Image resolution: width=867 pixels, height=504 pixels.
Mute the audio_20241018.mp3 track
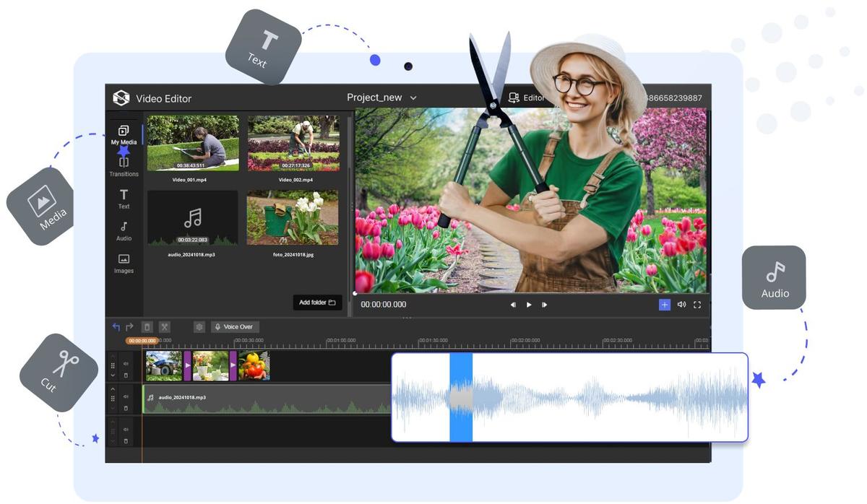pos(125,396)
